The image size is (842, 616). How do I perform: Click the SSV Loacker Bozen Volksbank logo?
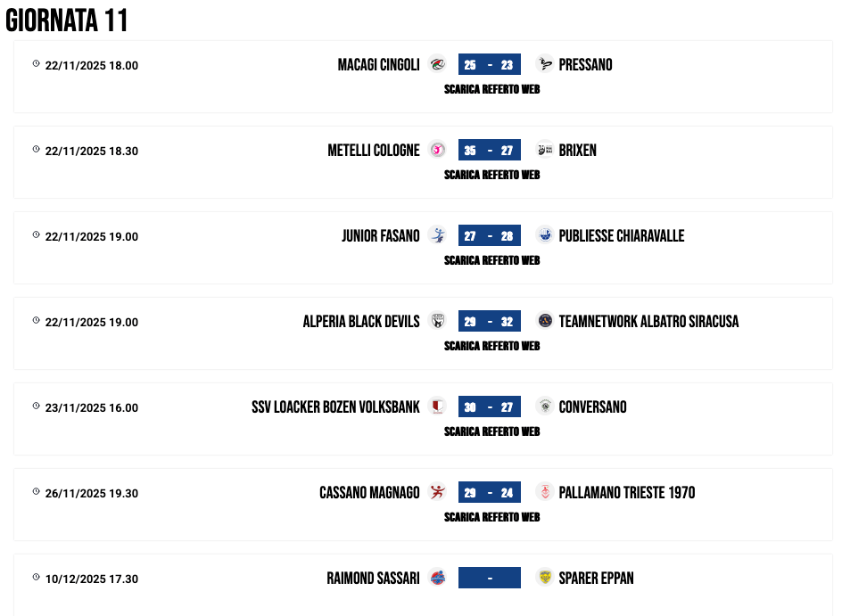(437, 407)
